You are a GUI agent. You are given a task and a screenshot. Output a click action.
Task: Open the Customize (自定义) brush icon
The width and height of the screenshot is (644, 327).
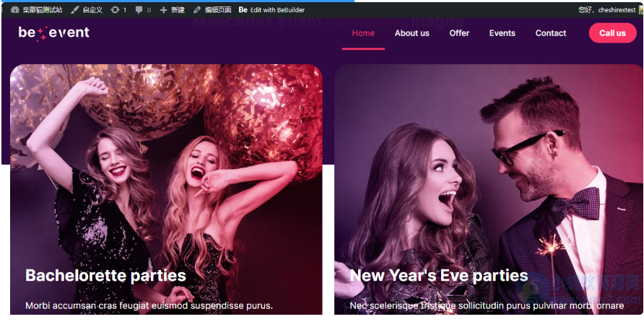75,10
